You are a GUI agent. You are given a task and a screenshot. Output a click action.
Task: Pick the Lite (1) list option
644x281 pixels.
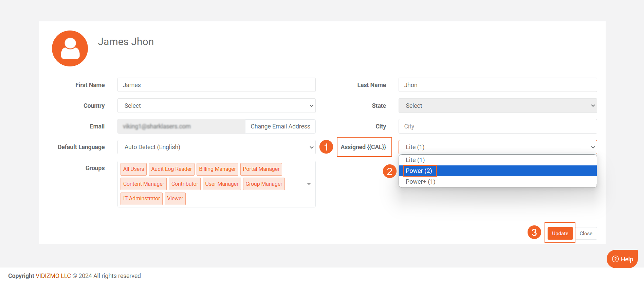pyautogui.click(x=415, y=160)
